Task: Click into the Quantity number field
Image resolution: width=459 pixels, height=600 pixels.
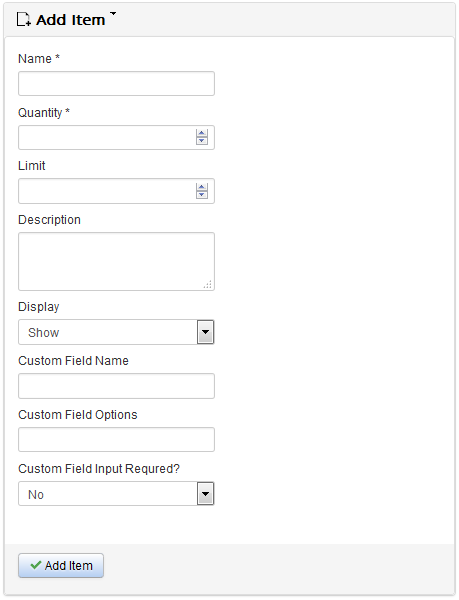Action: pos(116,137)
